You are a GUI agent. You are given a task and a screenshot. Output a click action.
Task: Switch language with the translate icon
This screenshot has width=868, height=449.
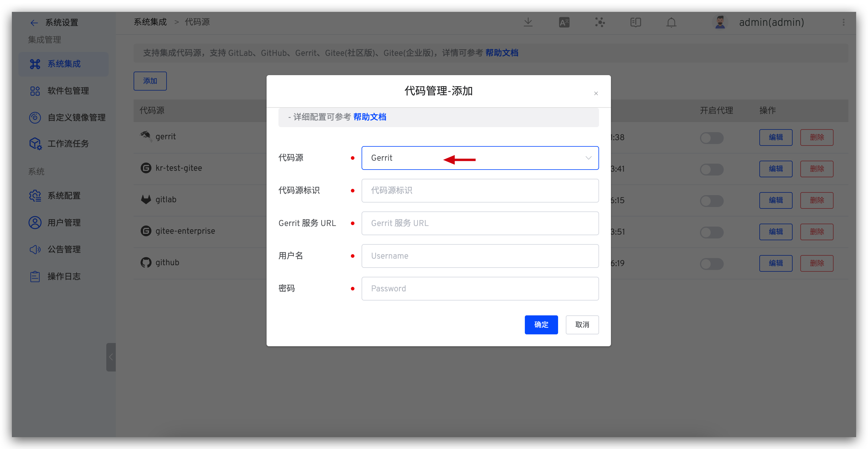(x=564, y=22)
